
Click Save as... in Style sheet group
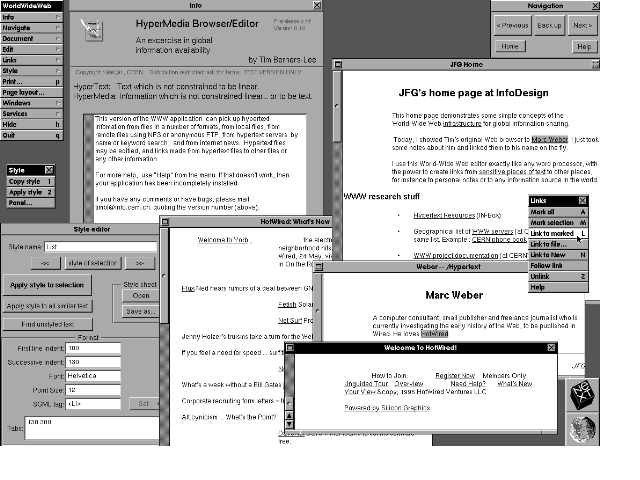(141, 311)
